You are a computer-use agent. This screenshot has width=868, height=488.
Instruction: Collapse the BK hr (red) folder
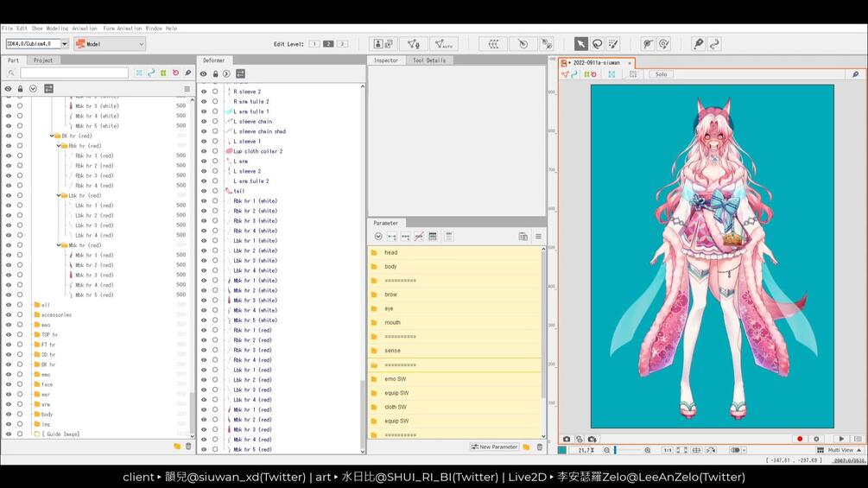click(52, 136)
